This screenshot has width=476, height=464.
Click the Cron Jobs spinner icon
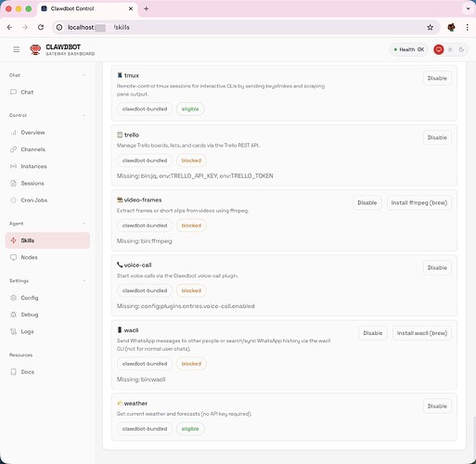tap(13, 200)
